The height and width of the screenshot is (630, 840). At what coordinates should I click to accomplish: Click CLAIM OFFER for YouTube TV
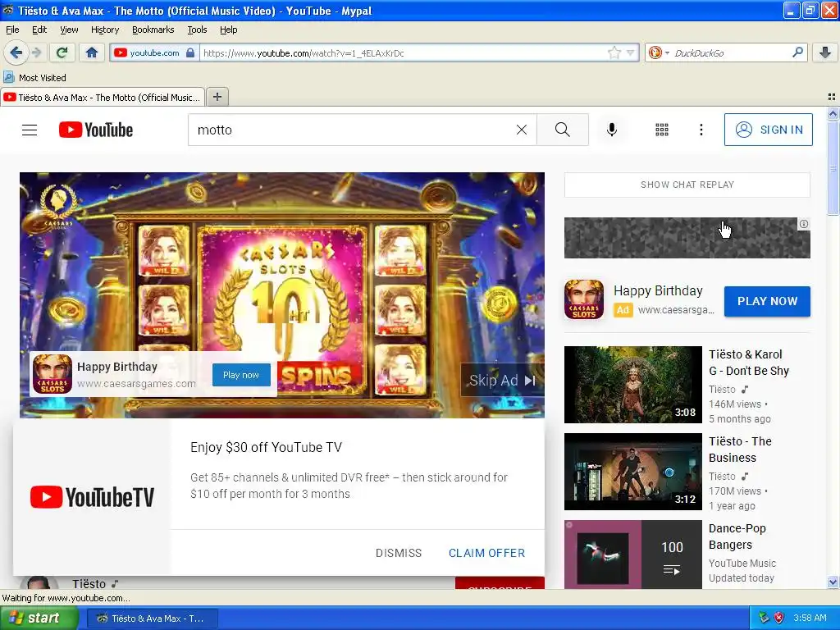point(486,553)
